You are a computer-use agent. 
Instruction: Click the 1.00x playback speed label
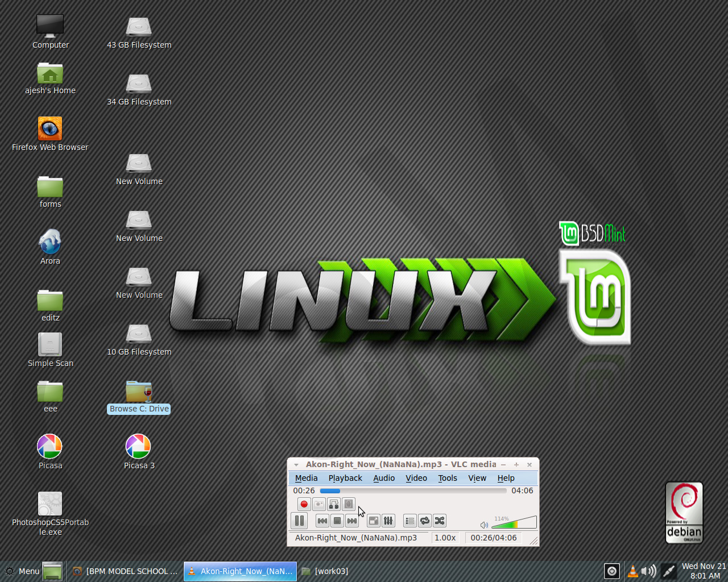[445, 538]
